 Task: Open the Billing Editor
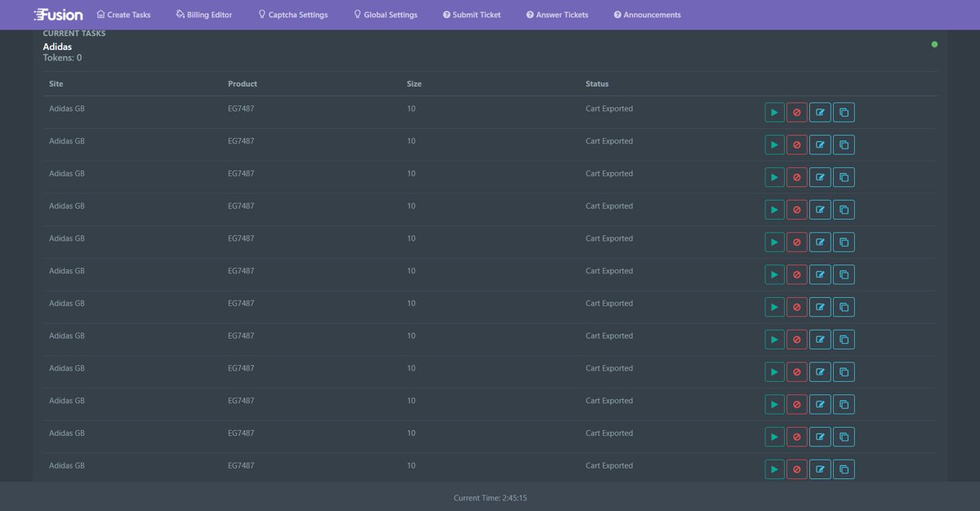tap(204, 15)
